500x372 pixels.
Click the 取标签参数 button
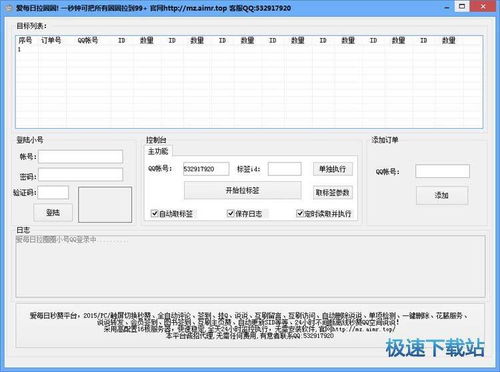point(332,192)
